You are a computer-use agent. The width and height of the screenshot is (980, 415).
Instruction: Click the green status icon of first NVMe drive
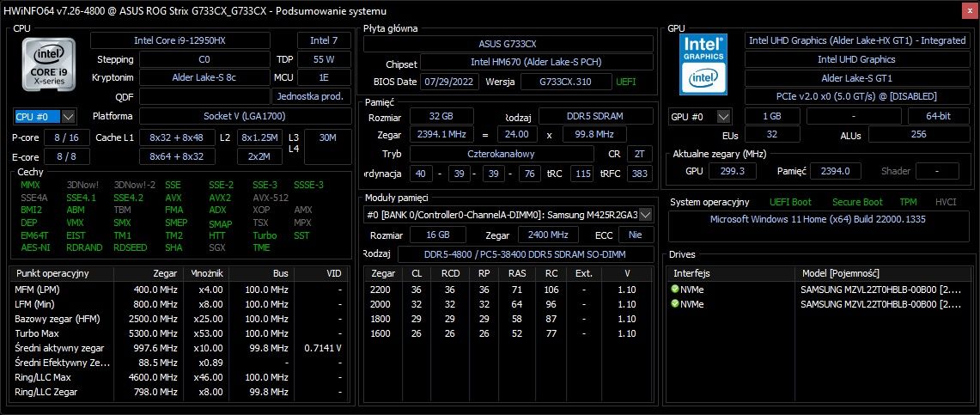tap(675, 290)
